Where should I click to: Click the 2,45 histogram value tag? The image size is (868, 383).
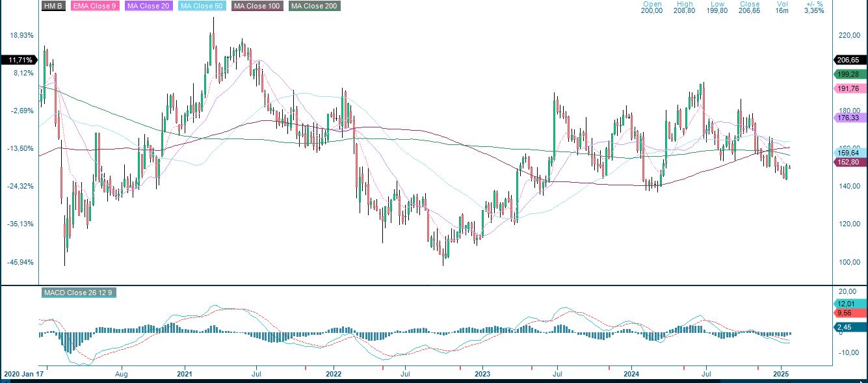click(x=849, y=327)
